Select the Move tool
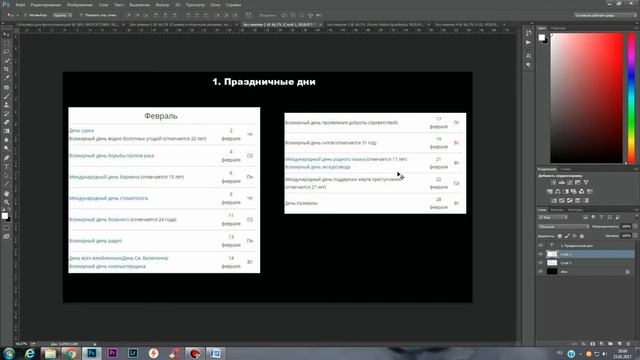Viewport: 640px width, 360px height. 6,34
